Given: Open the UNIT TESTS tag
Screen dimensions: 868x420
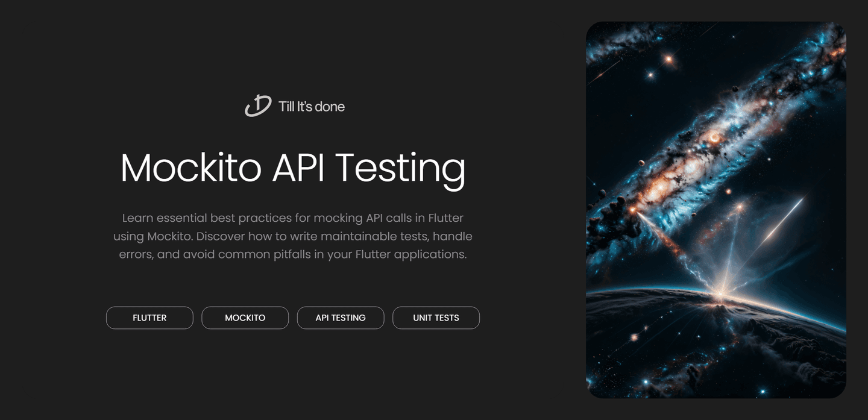Looking at the screenshot, I should (436, 318).
